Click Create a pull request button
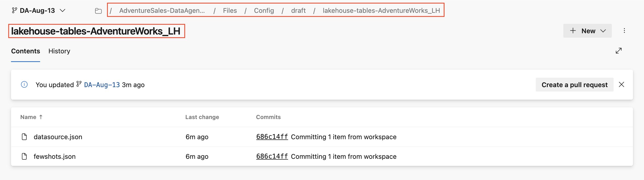The height and width of the screenshot is (180, 644). [575, 85]
